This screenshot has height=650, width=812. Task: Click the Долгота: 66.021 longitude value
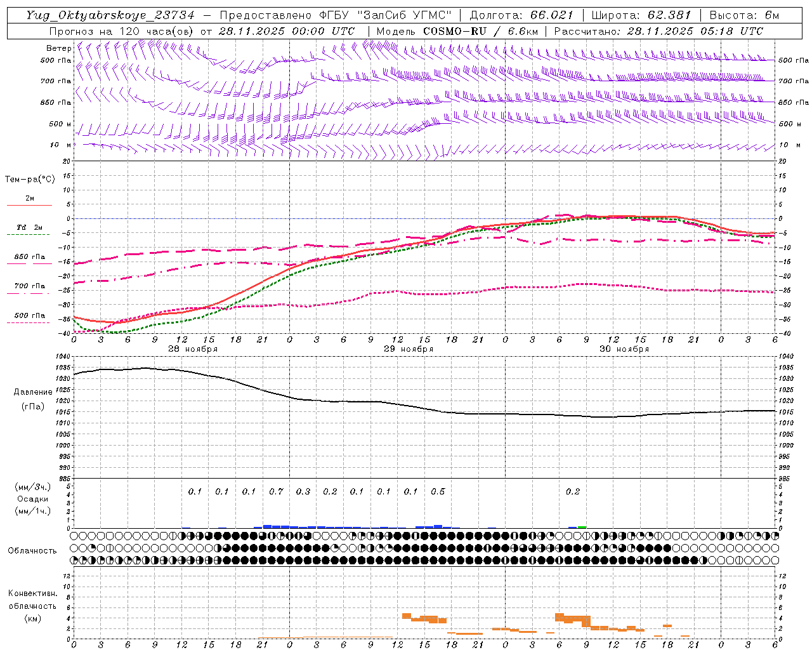click(521, 15)
